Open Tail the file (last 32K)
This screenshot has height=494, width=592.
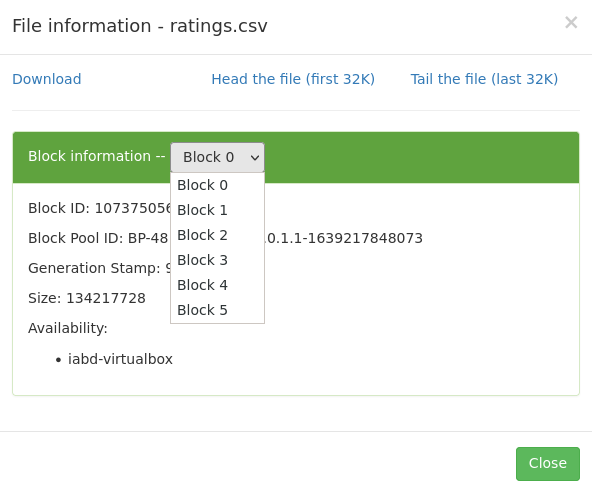[484, 79]
